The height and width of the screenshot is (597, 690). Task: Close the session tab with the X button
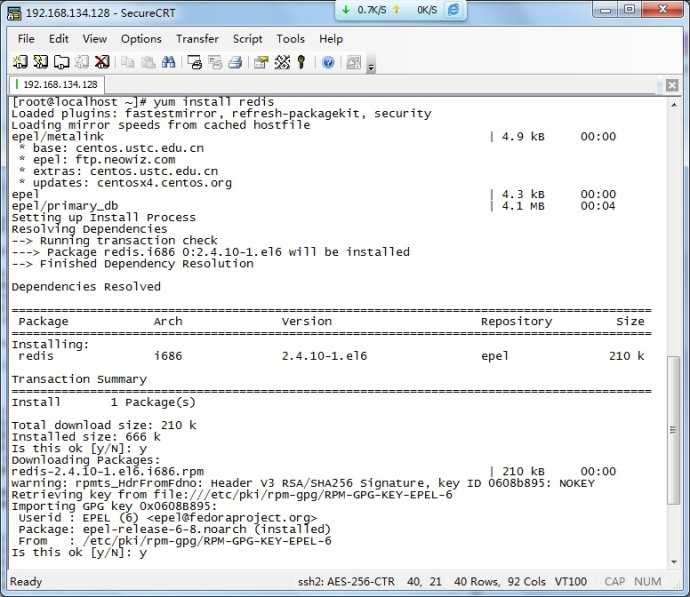pos(672,85)
